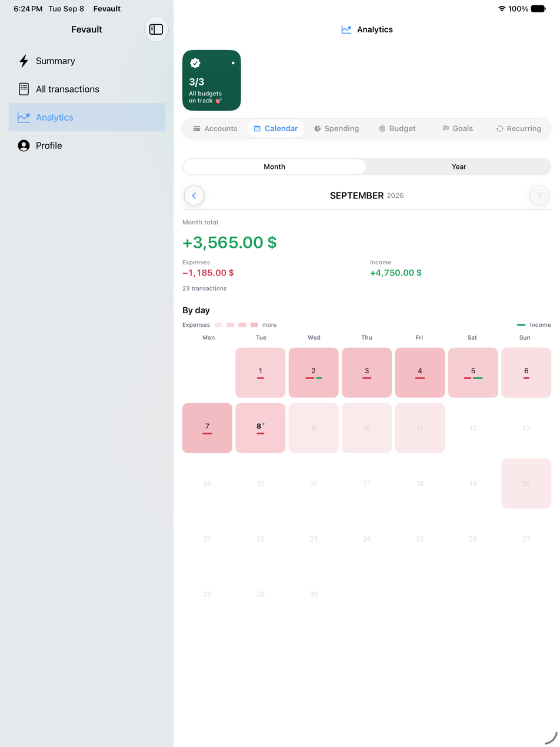The image size is (560, 747).
Task: Open Profile from the sidebar
Action: 86,145
